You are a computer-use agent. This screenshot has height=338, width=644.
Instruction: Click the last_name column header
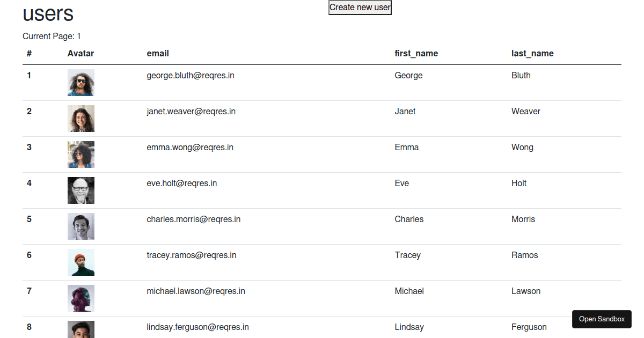click(532, 54)
